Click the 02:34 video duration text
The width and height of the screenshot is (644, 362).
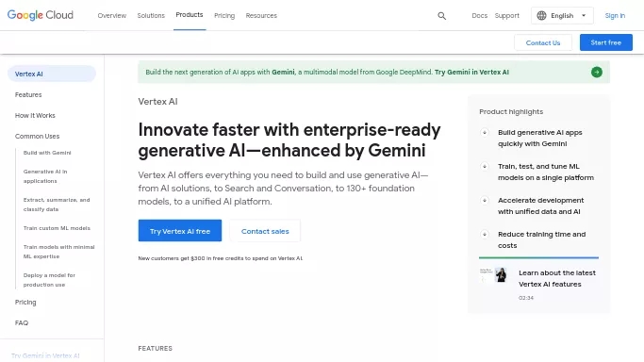tap(526, 298)
